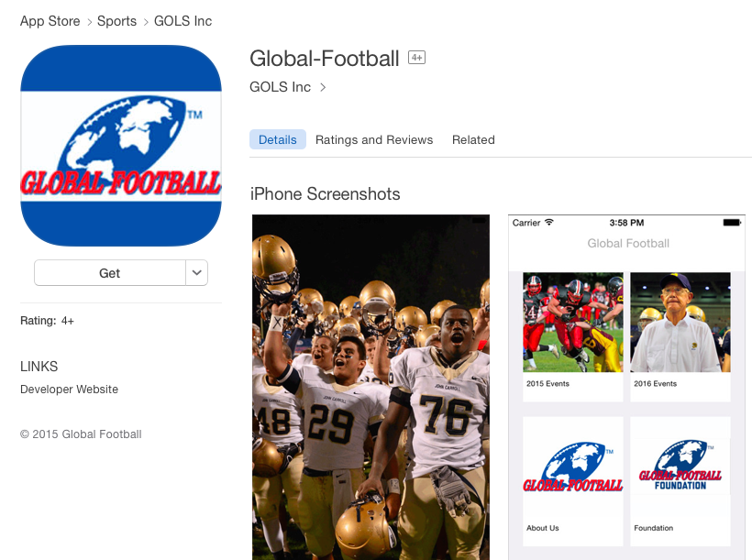Open the Sports category breadcrumb
The image size is (752, 560).
(x=116, y=21)
